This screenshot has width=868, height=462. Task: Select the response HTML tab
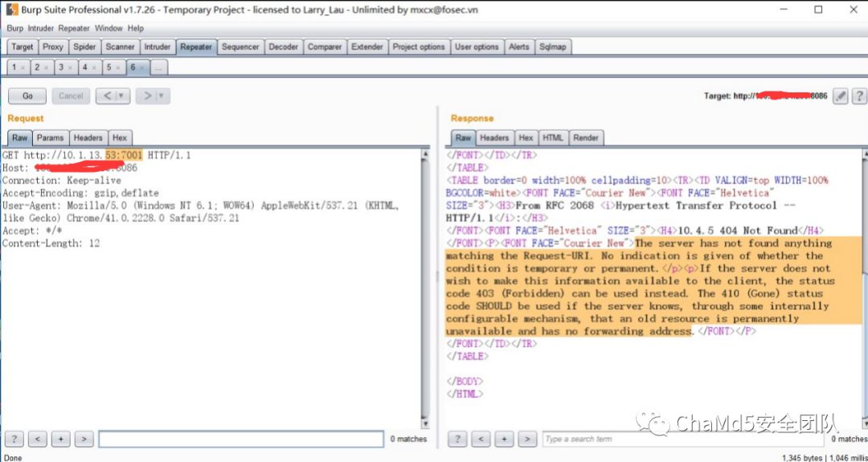(x=553, y=137)
